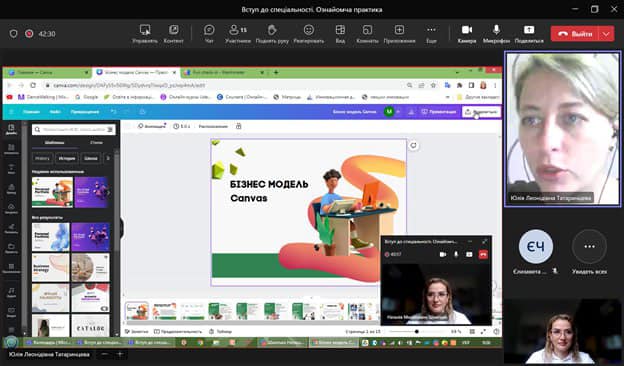Open the Elements icon in Canva sidebar
Screen dimensions: 624x366
11,149
